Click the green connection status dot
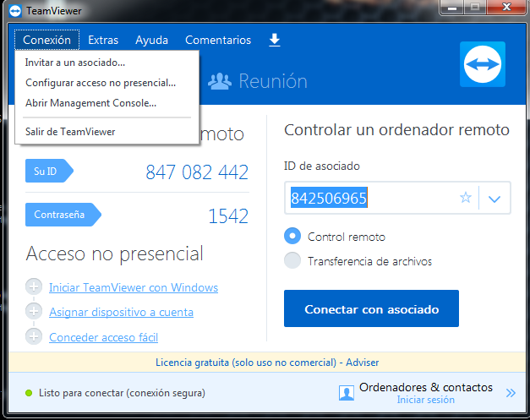Screen dimensions: 530x420 (29, 393)
